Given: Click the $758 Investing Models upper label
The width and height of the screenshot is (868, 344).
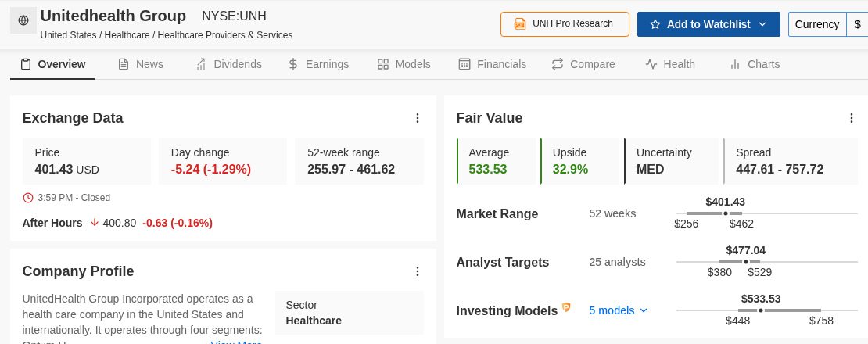Looking at the screenshot, I should pyautogui.click(x=821, y=321).
